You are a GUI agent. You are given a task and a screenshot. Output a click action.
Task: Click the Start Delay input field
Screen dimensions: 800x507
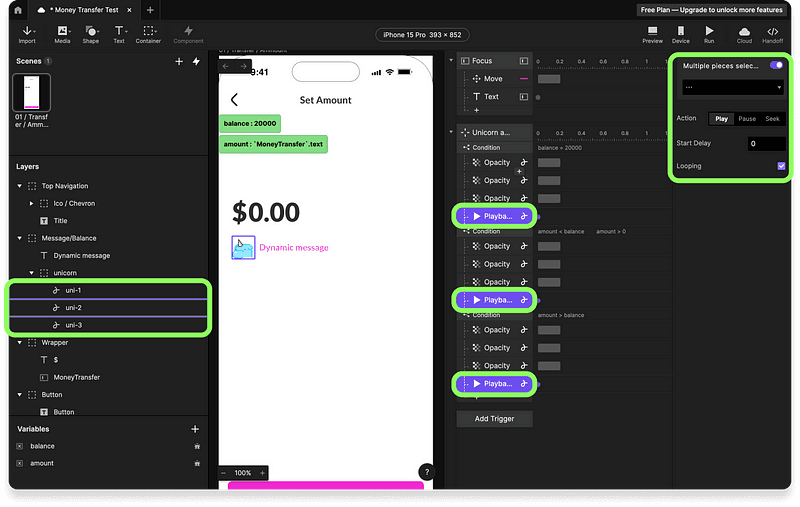coord(766,144)
